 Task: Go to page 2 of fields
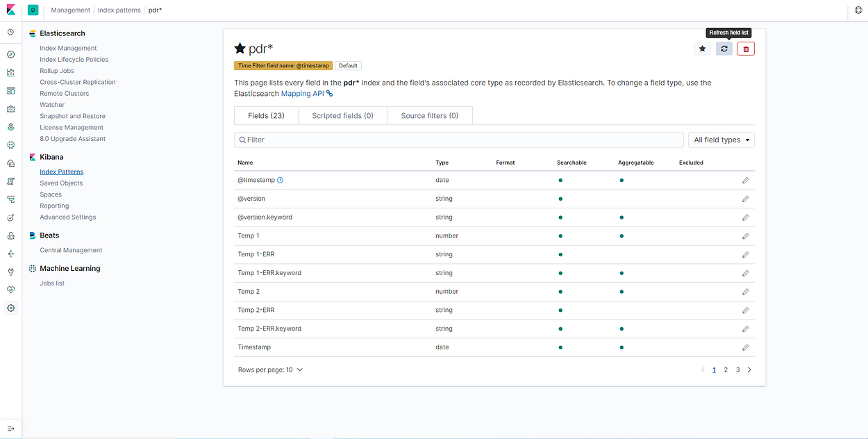tap(726, 370)
